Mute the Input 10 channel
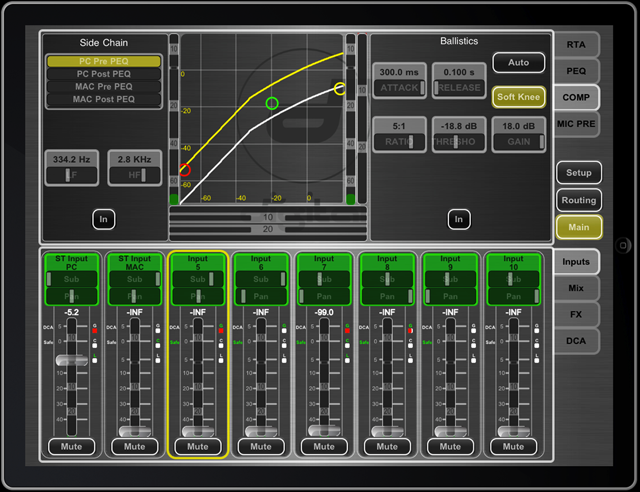Screen dimensions: 640x492 point(513,447)
